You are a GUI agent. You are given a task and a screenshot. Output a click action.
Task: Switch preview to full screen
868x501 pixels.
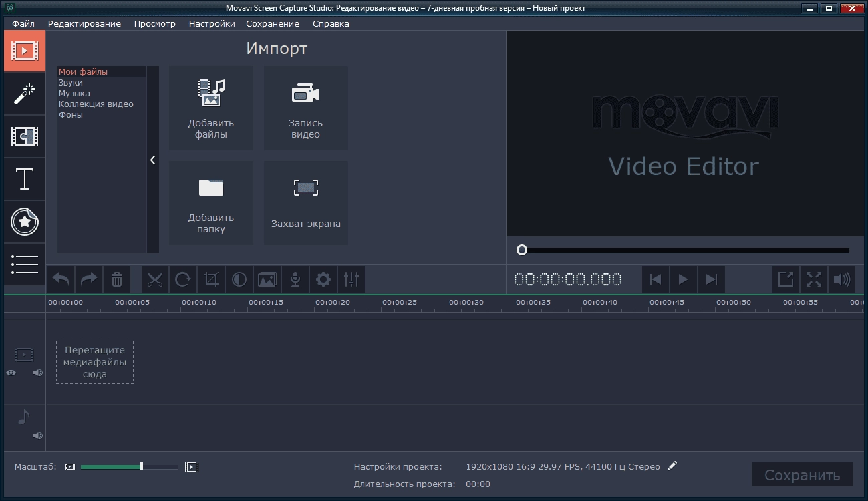point(814,279)
